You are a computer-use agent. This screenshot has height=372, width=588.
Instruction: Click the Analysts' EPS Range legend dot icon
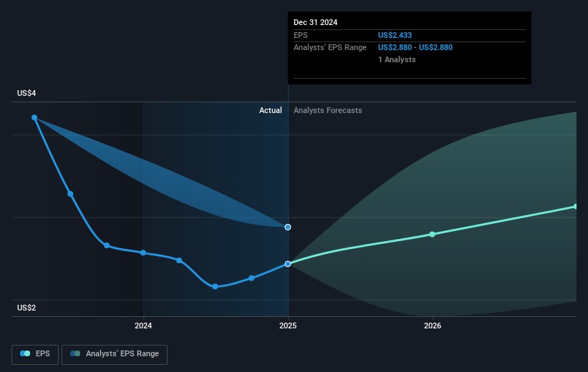(x=75, y=353)
